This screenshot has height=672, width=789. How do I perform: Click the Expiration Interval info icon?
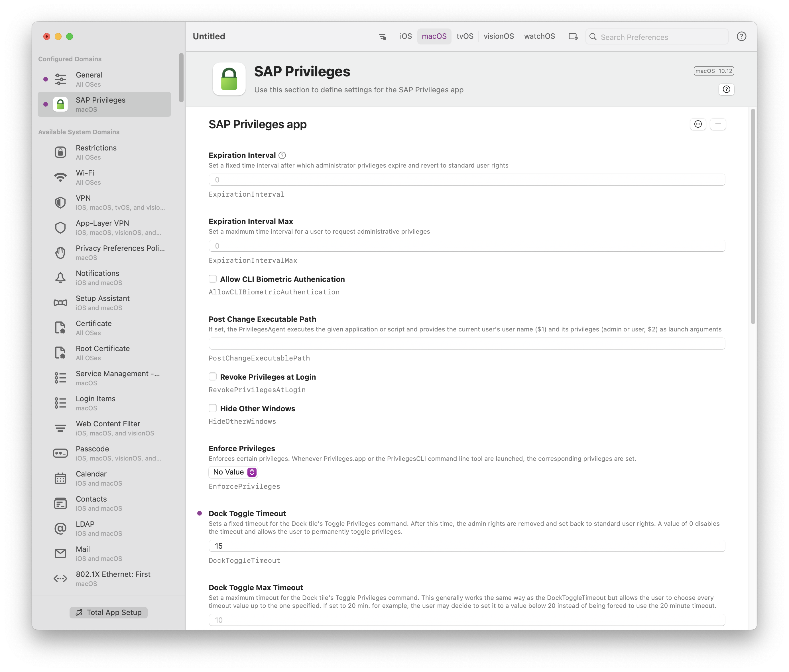click(282, 155)
